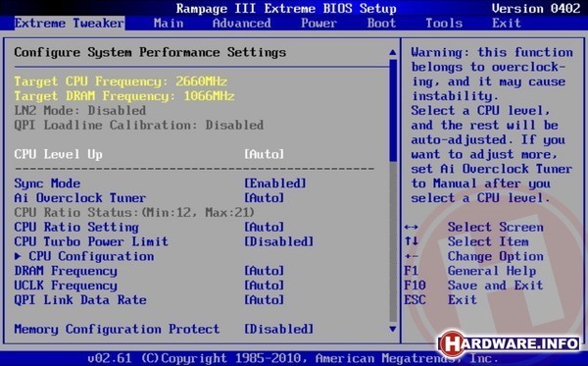Image resolution: width=588 pixels, height=366 pixels.
Task: Open the Power tab
Action: pyautogui.click(x=318, y=24)
